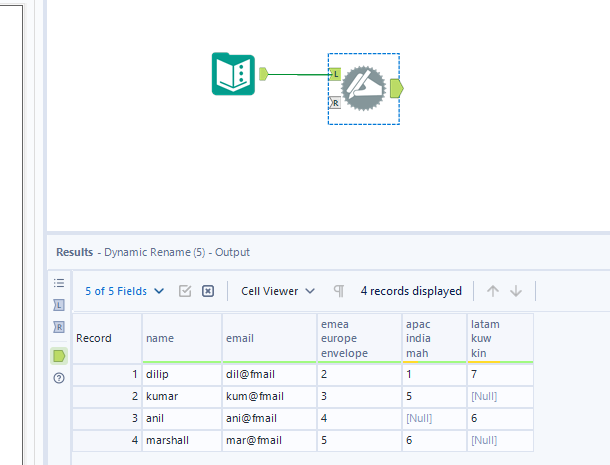Click the Dynamic Rename green output anchor

tap(396, 88)
